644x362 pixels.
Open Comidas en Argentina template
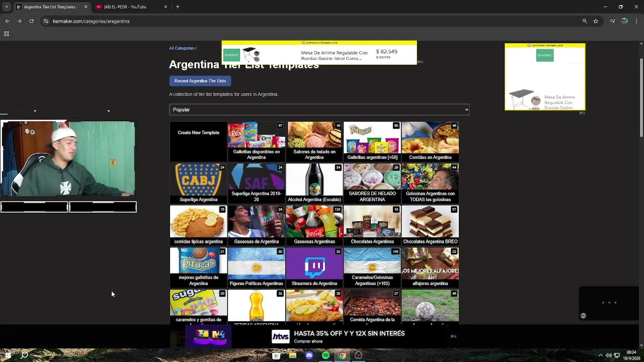(430, 141)
